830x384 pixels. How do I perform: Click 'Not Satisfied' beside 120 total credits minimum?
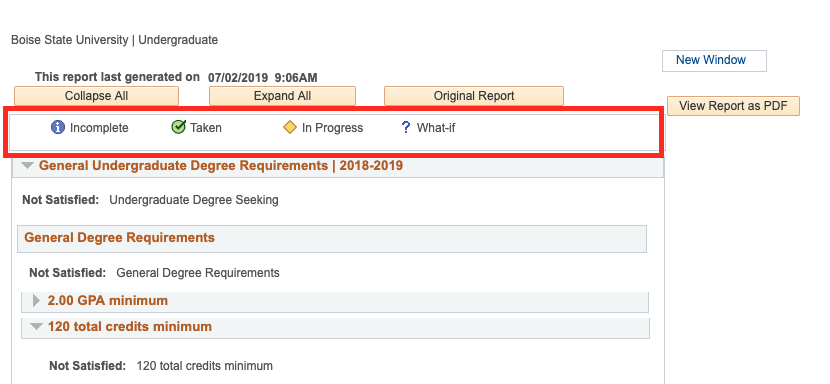pos(88,365)
